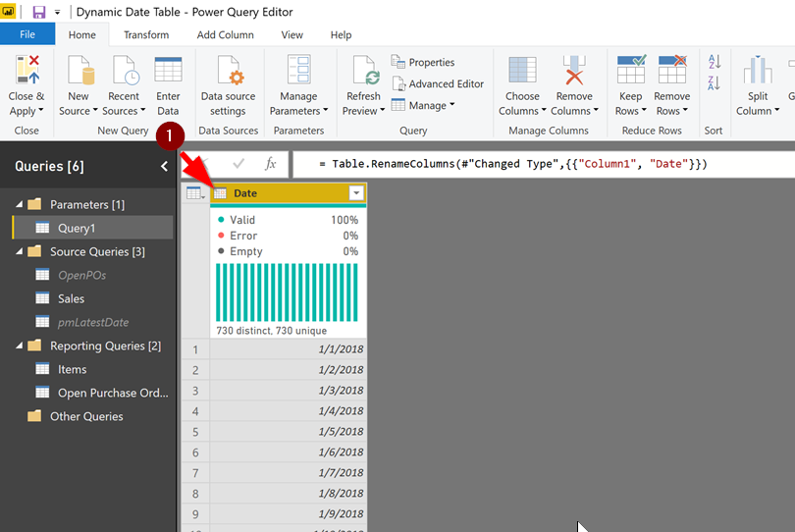Image resolution: width=795 pixels, height=532 pixels.
Task: Open the New Source icon
Action: pyautogui.click(x=80, y=70)
